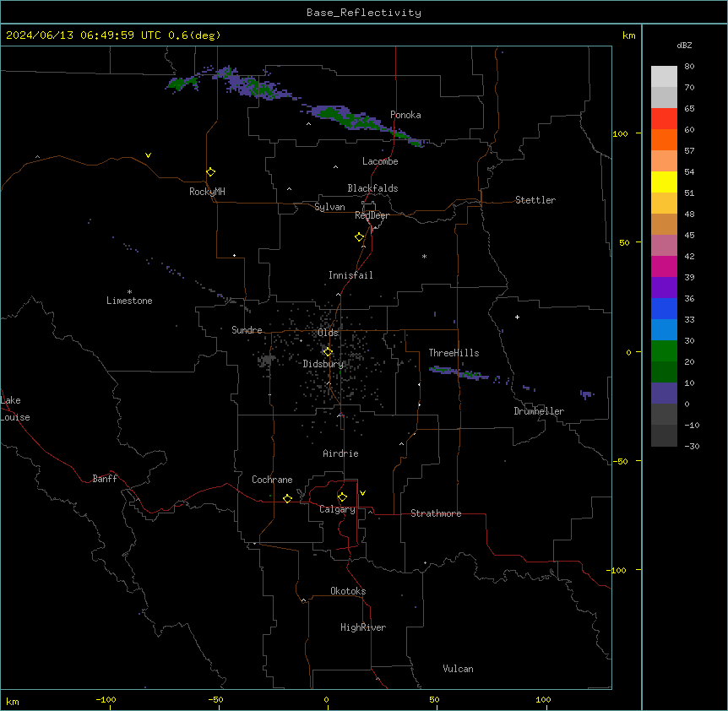Select the red 65-60 dBZ legend color
This screenshot has width=728, height=711.
(x=664, y=119)
